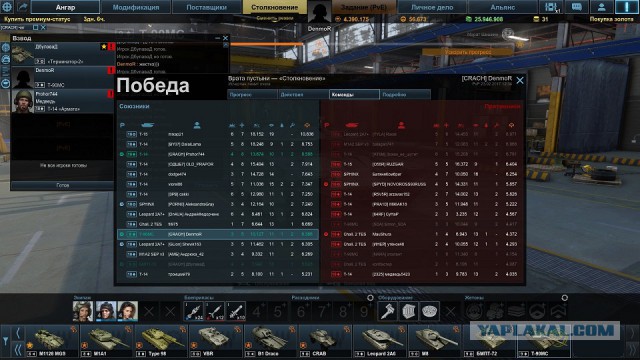640x360 pixels.
Task: Open the friends contact icon in top bar
Action: (x=602, y=7)
